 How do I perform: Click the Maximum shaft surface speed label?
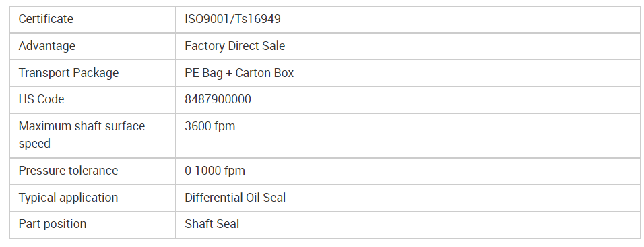82,134
